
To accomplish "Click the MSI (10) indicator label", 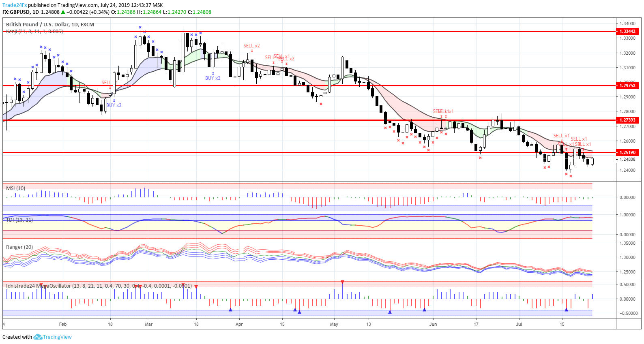I will [x=15, y=188].
